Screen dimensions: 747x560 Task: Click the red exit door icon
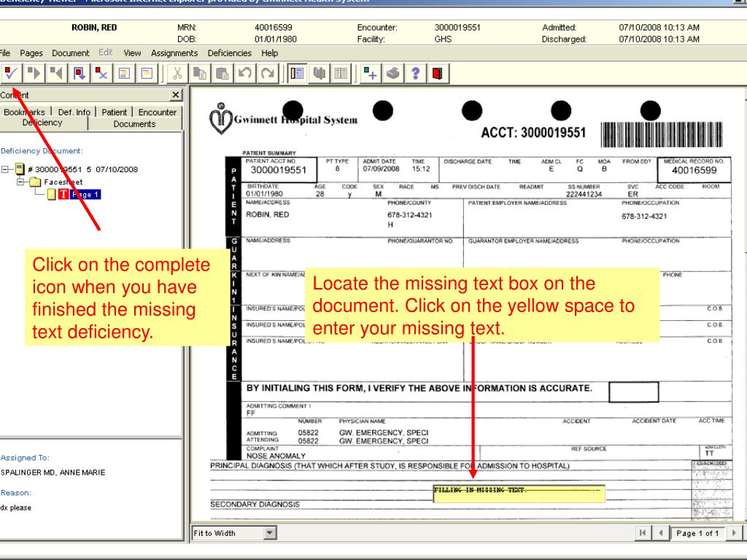[438, 74]
